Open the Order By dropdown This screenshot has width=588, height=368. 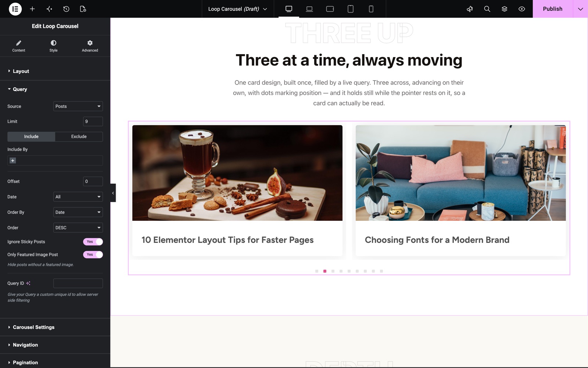(78, 212)
